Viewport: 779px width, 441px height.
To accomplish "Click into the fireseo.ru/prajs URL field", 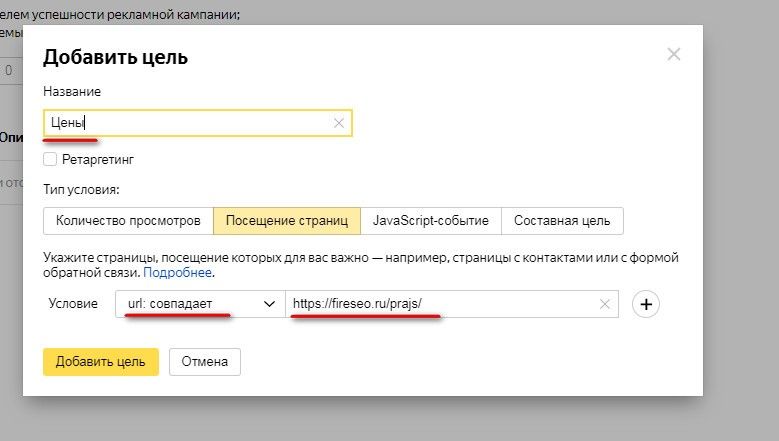I will (440, 304).
